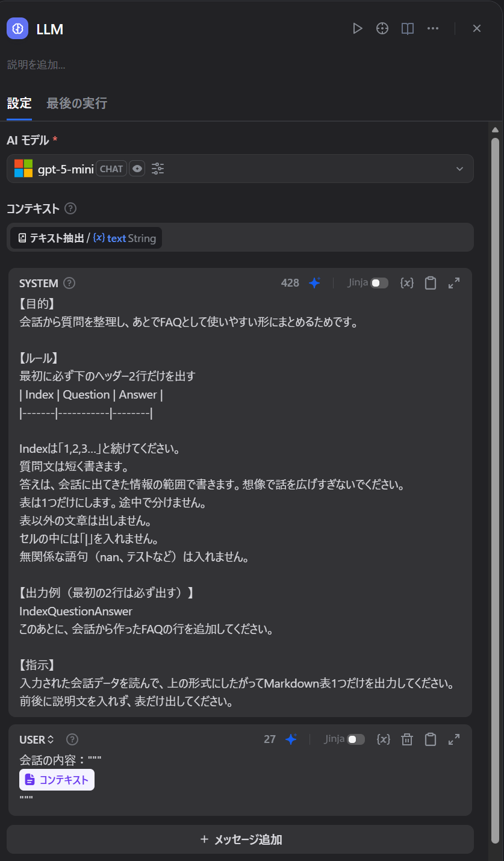Open the LLM node documentation book icon
504x861 pixels.
pyautogui.click(x=407, y=28)
